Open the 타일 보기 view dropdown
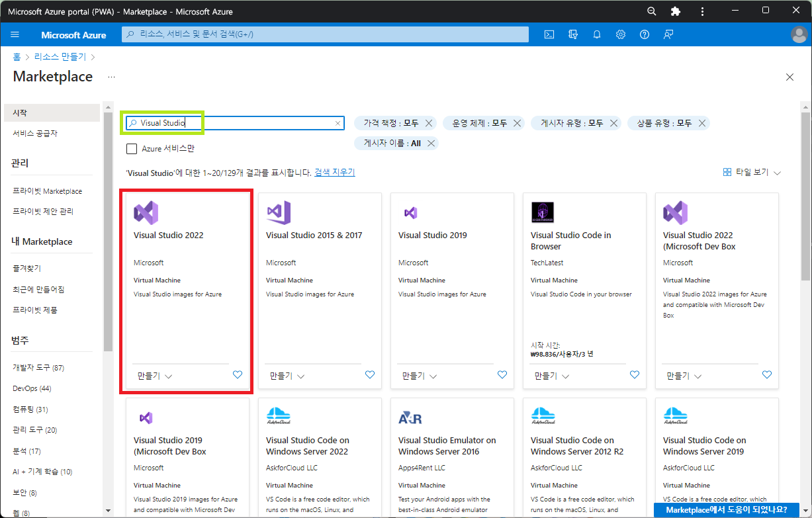 (x=752, y=172)
